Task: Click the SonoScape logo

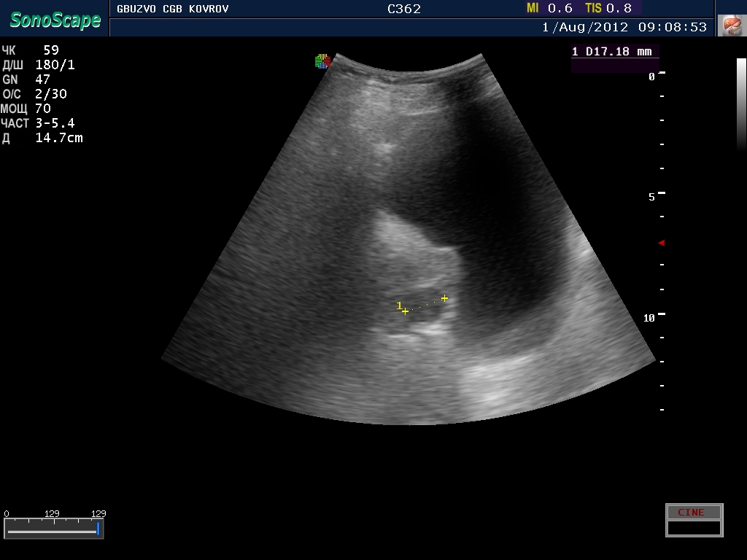Action: (55, 20)
